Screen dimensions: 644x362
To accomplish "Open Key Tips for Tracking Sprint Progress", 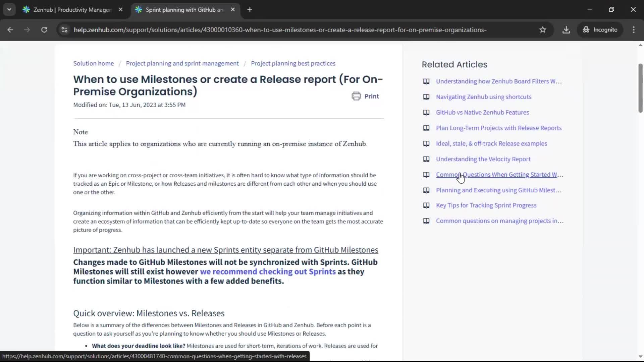I will (x=486, y=205).
